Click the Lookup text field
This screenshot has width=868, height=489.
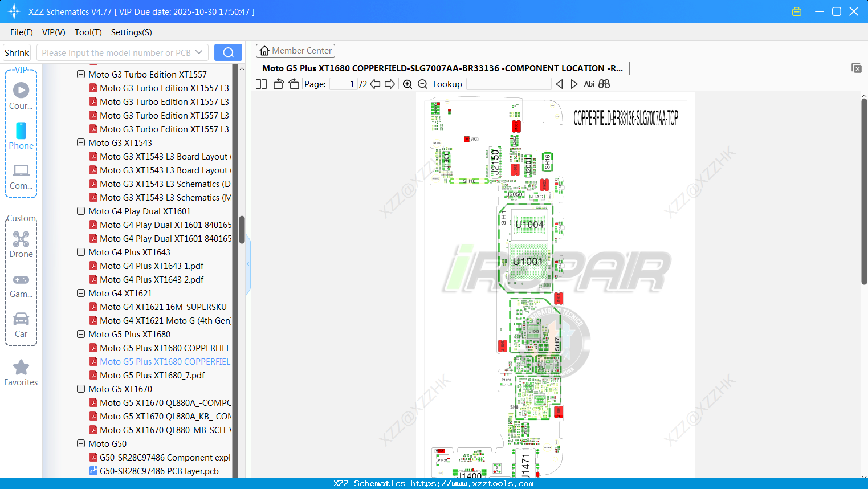point(509,84)
